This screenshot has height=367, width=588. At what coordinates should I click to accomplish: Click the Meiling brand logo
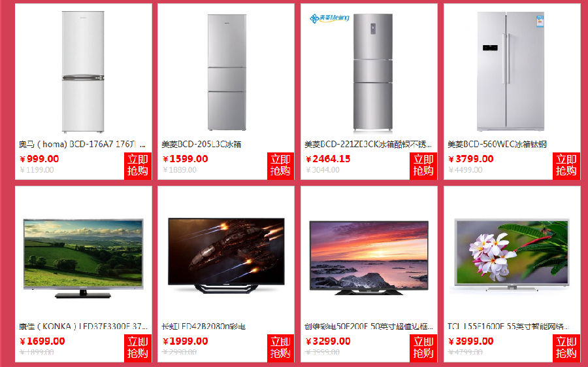(x=329, y=18)
